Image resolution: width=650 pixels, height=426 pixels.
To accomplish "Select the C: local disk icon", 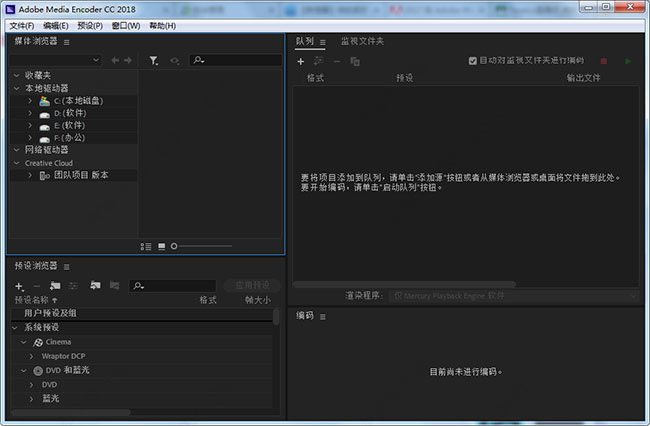I will coord(44,101).
